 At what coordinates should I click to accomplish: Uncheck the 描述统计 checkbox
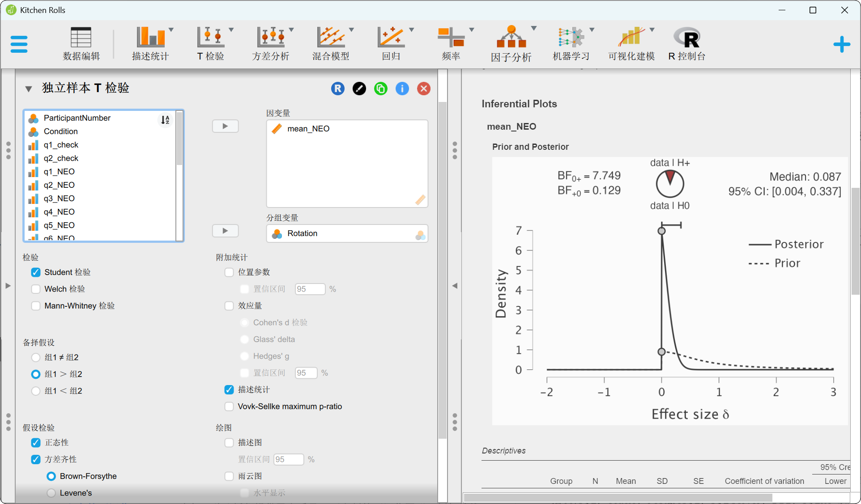[229, 390]
